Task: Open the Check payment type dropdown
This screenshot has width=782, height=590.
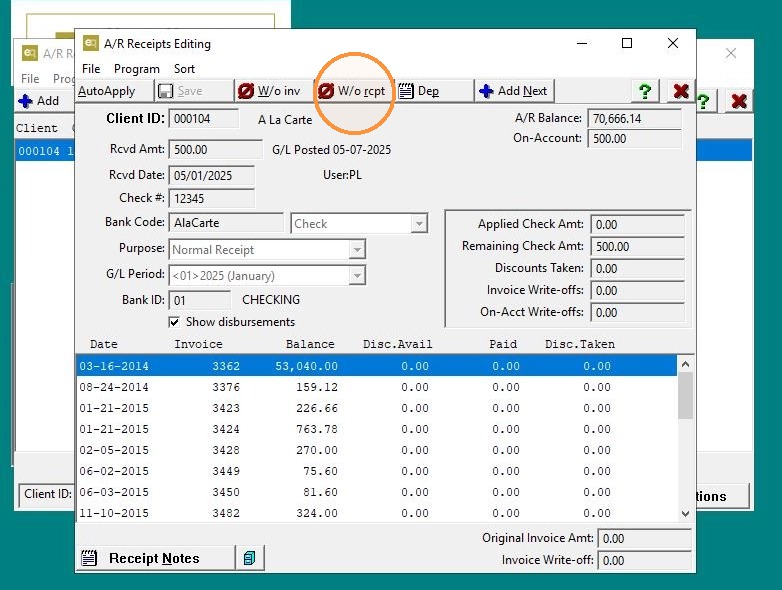Action: (x=419, y=224)
